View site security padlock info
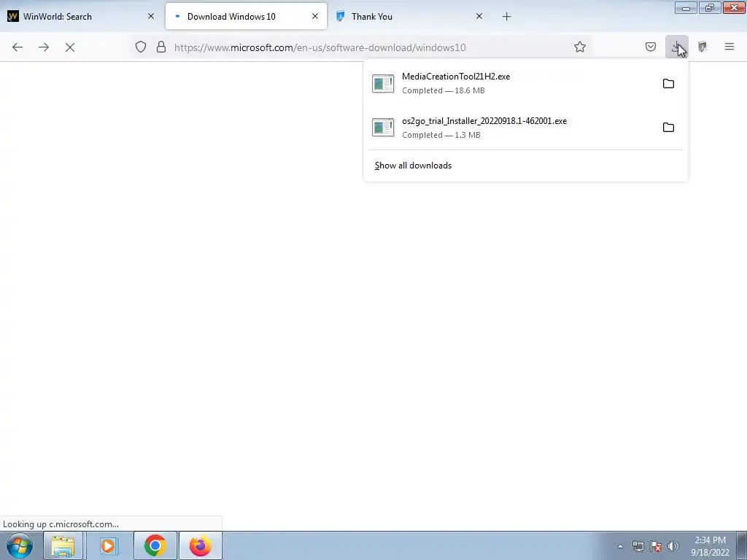Viewport: 747px width, 560px height. (x=161, y=47)
